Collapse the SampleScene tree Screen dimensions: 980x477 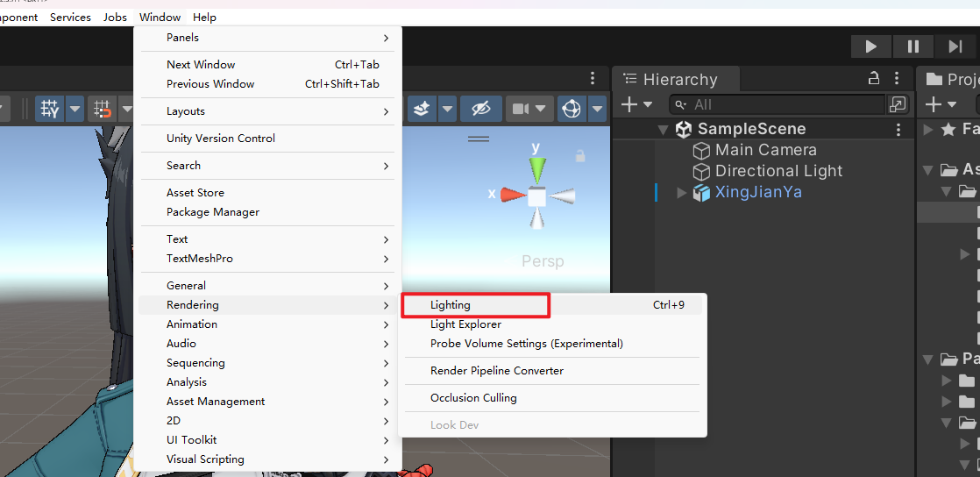click(664, 130)
